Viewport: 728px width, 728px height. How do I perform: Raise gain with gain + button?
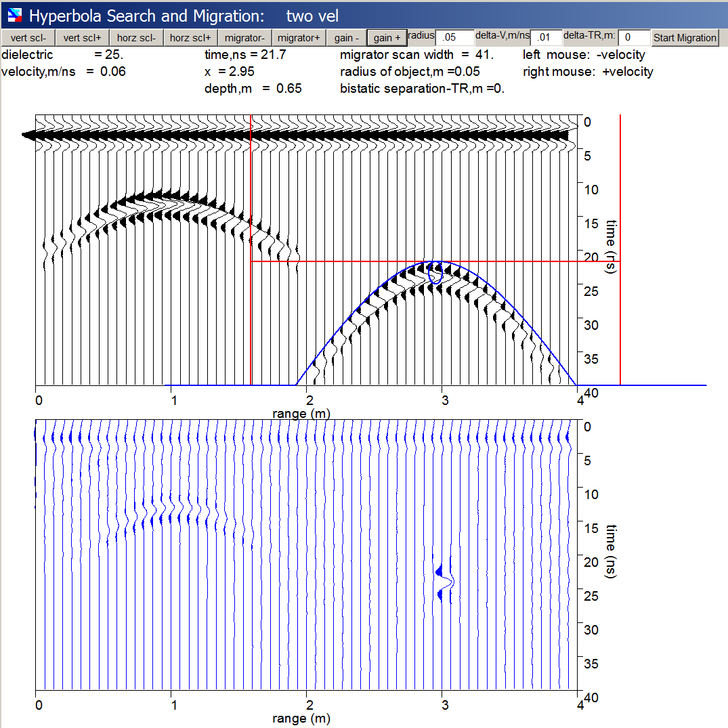(387, 38)
